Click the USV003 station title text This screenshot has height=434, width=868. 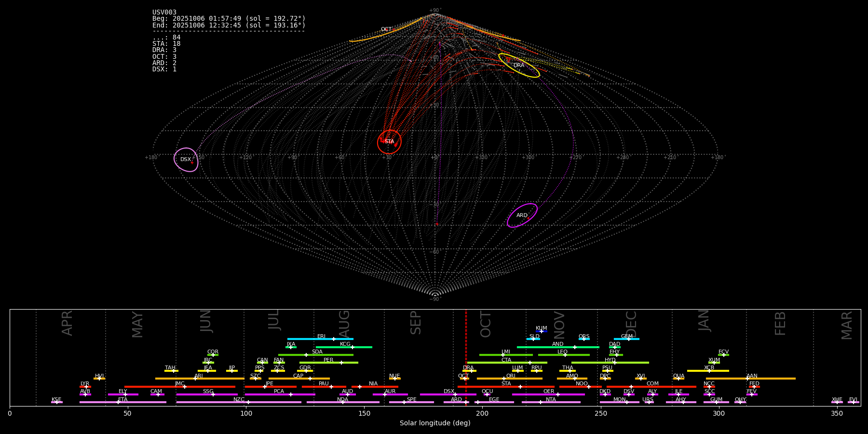[164, 13]
